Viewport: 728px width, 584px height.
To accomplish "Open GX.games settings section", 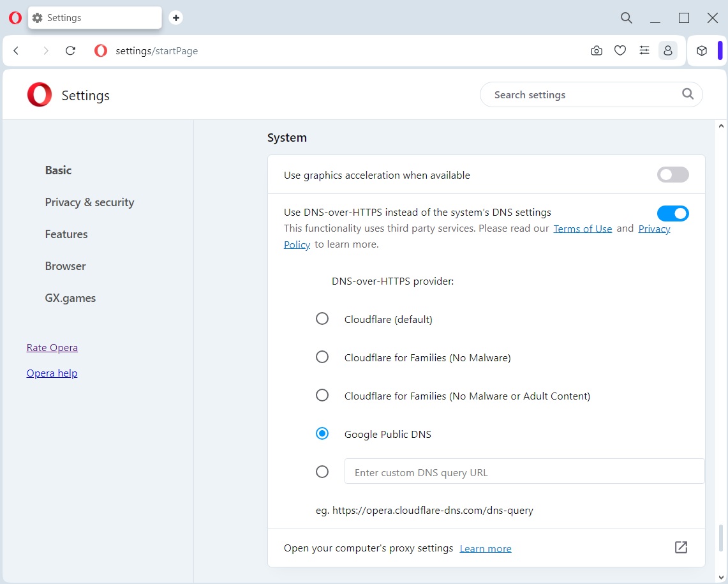I will (x=70, y=298).
